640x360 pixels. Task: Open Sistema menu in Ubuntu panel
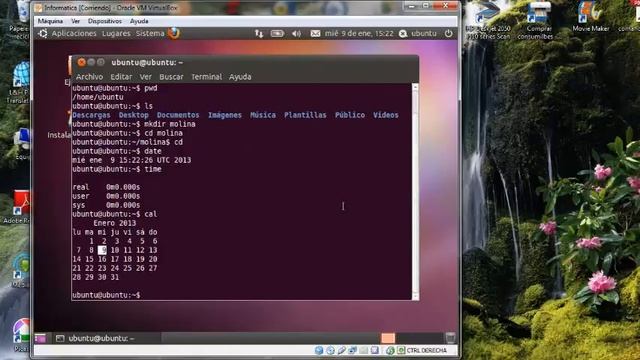(150, 33)
